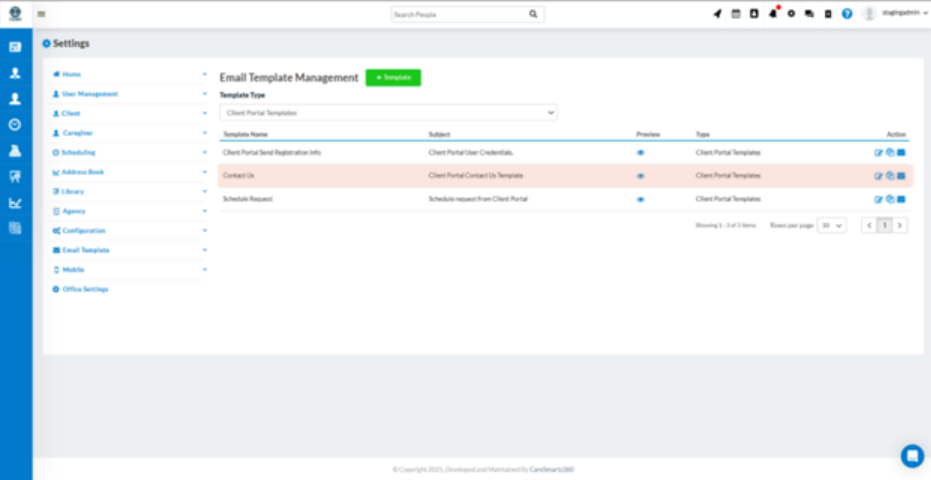The height and width of the screenshot is (480, 931).
Task: Select Office Settings in settings menu
Action: [x=85, y=289]
